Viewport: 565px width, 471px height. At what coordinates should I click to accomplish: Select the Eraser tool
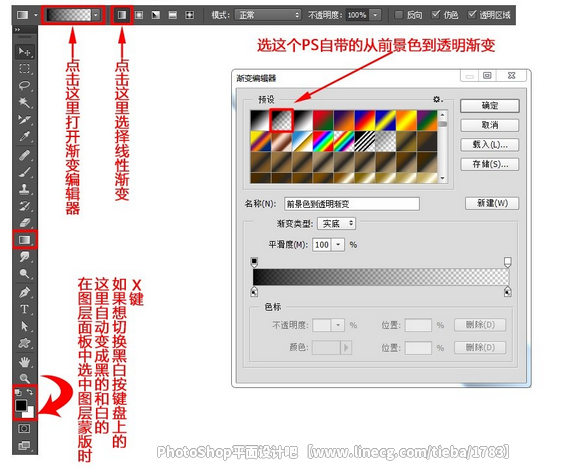pyautogui.click(x=25, y=223)
